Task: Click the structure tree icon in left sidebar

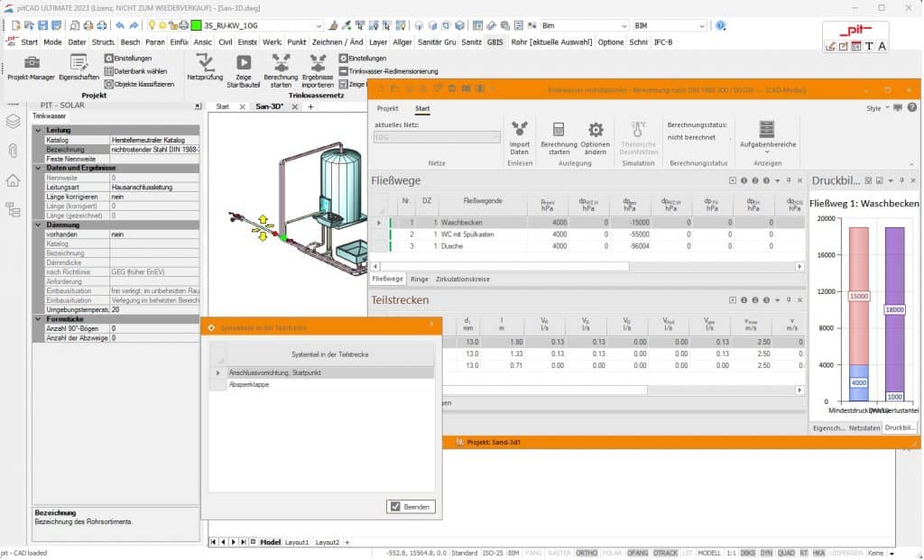Action: click(13, 209)
